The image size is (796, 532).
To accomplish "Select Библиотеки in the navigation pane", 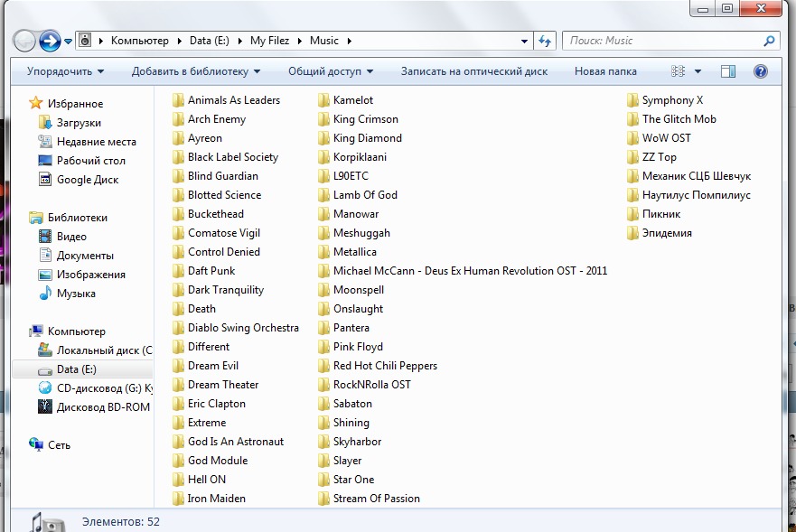I will [77, 218].
